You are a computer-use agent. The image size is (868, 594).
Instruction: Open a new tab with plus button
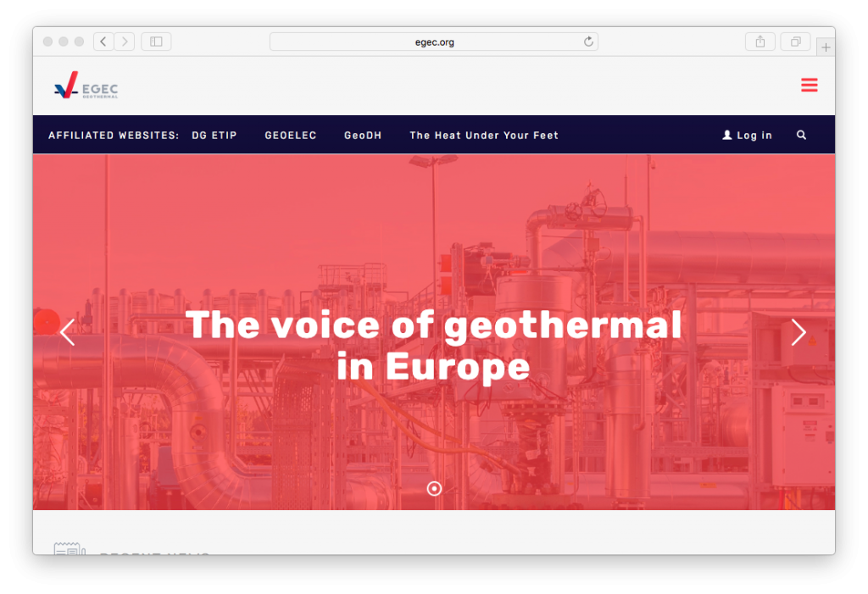point(826,47)
